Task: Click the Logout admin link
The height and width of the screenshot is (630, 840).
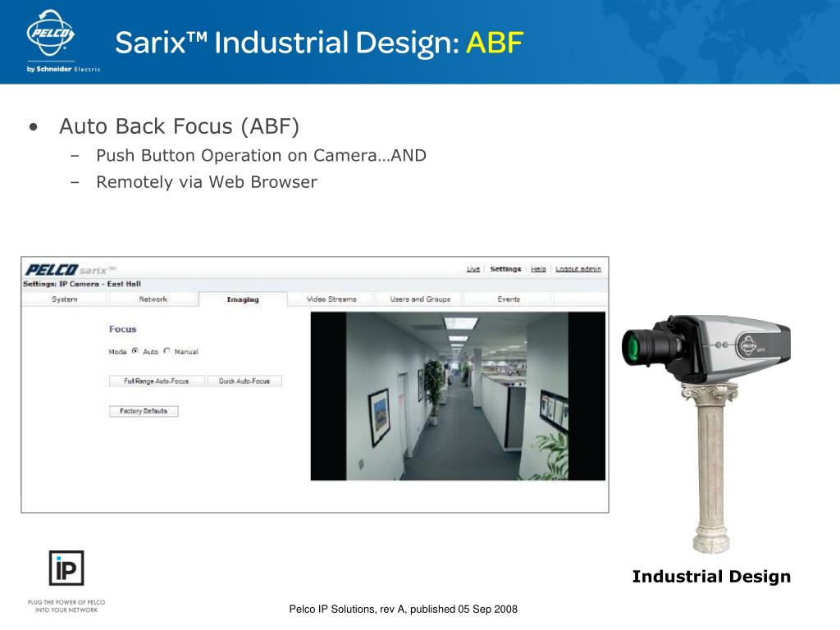Action: [x=578, y=269]
